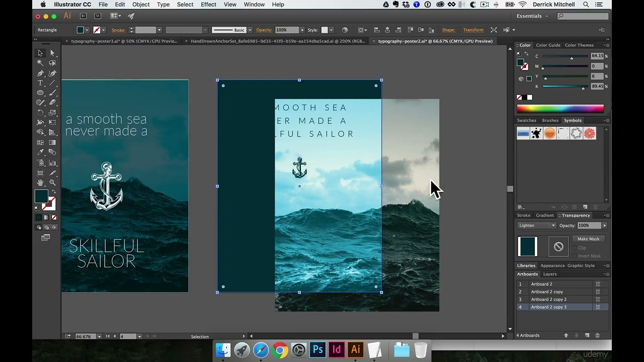This screenshot has width=644, height=362.
Task: Select the Pen tool
Action: (x=40, y=73)
